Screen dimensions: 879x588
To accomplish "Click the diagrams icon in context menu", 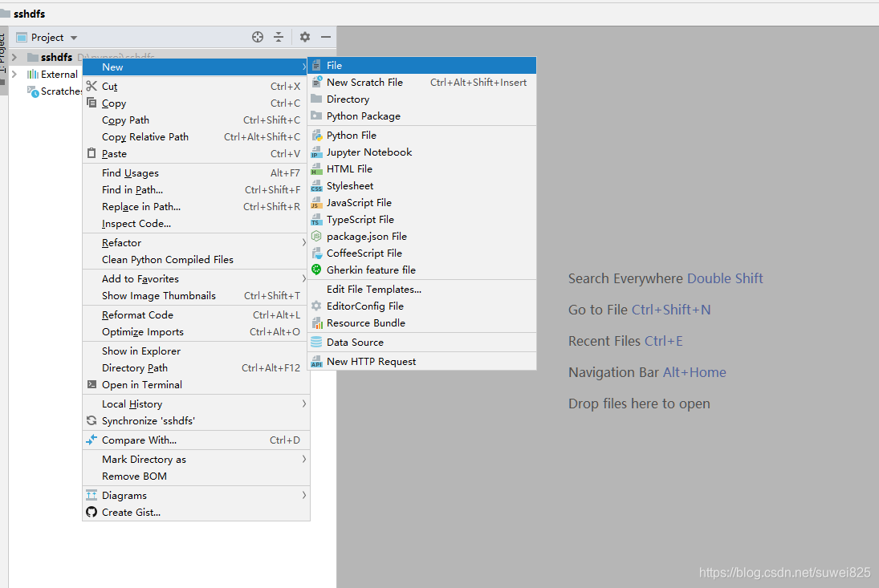I will pos(92,495).
